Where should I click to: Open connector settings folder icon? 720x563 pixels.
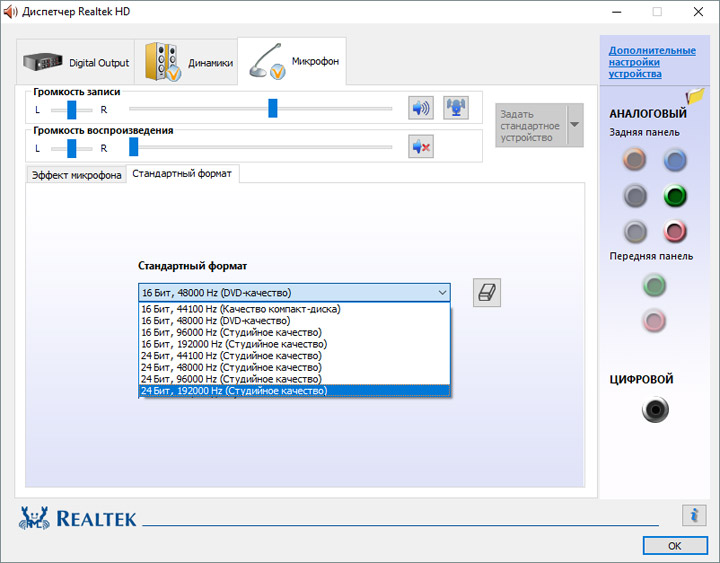coord(695,96)
